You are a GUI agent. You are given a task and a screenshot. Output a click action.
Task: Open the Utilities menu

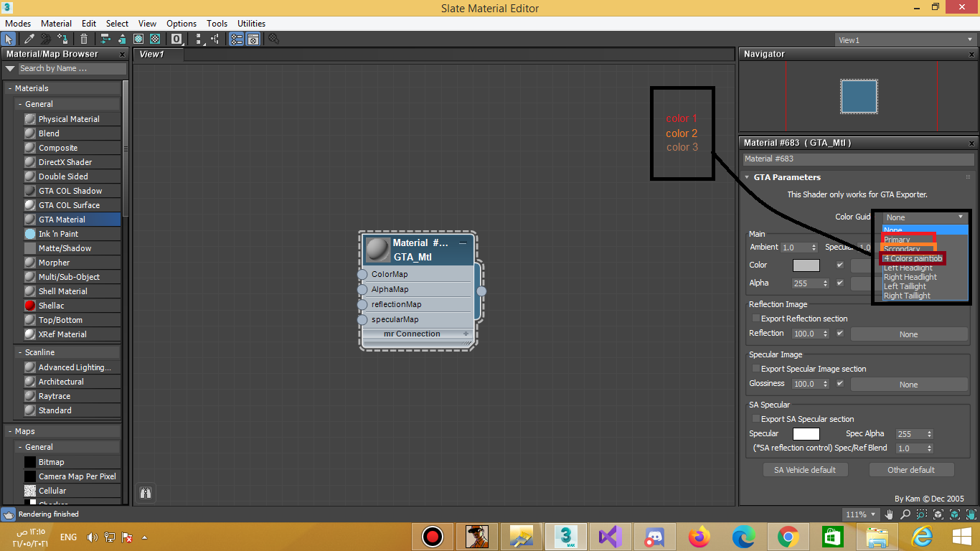point(251,24)
